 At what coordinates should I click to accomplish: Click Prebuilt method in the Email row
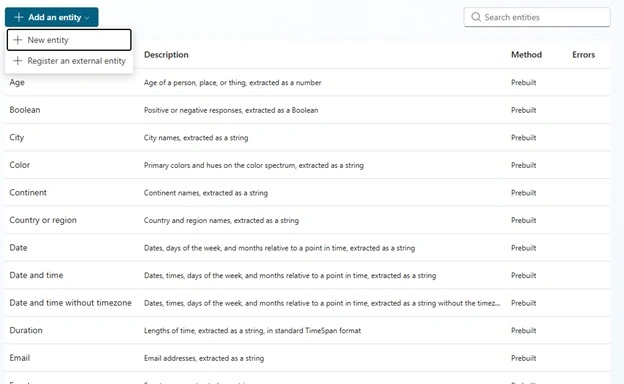tap(524, 358)
